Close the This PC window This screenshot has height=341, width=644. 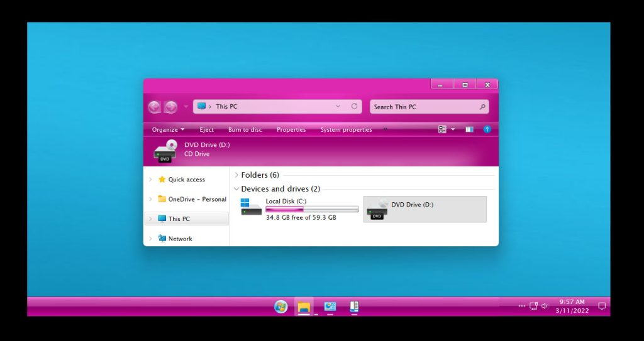487,85
